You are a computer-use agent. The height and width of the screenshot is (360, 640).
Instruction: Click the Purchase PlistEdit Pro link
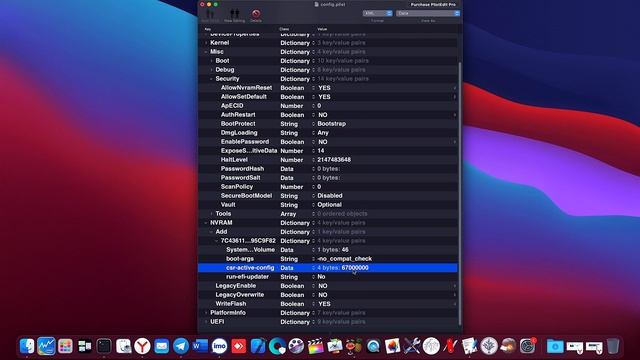[433, 4]
